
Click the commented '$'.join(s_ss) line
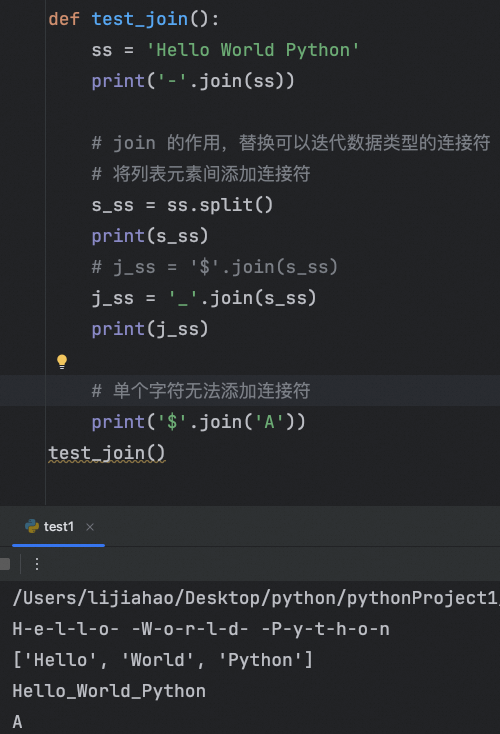214,267
